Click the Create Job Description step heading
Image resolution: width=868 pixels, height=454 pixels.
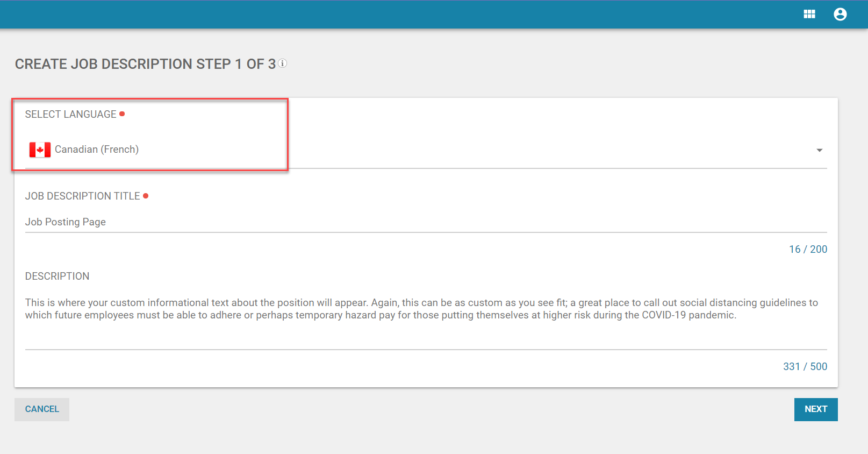coord(145,64)
